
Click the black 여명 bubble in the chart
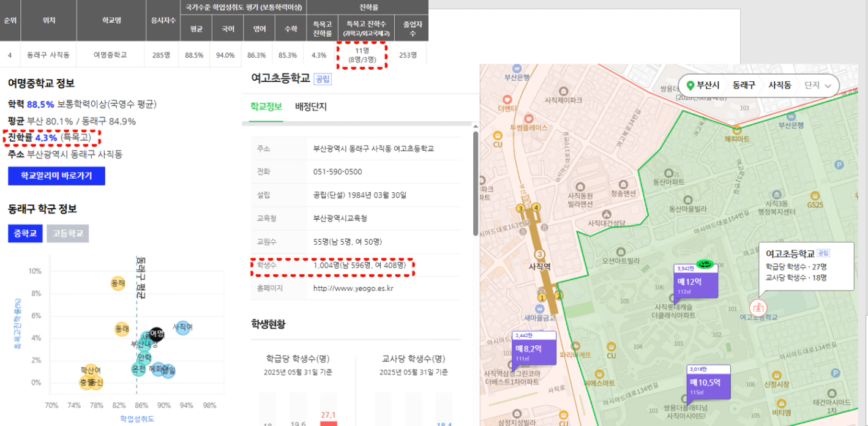[x=157, y=334]
